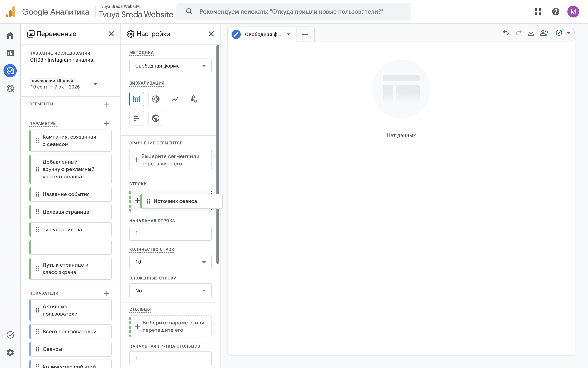
Task: Open the account avatar M
Action: coord(573,12)
